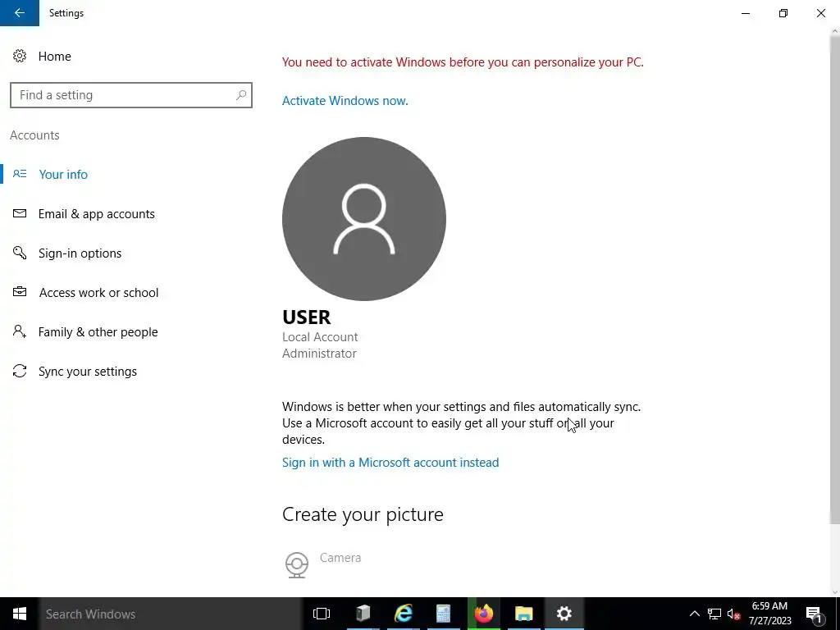This screenshot has width=840, height=630.
Task: Open the Windows Start menu
Action: point(20,614)
